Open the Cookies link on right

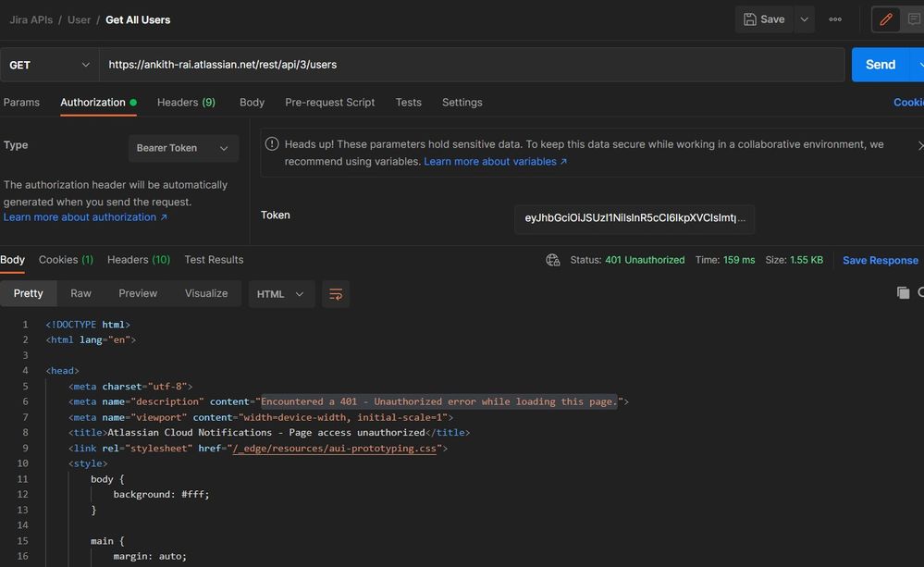(908, 103)
